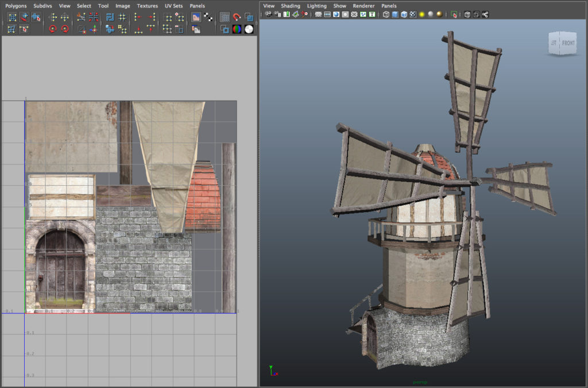Image resolution: width=588 pixels, height=388 pixels.
Task: Click the Rotate UVs counterclockwise icon
Action: 52,29
